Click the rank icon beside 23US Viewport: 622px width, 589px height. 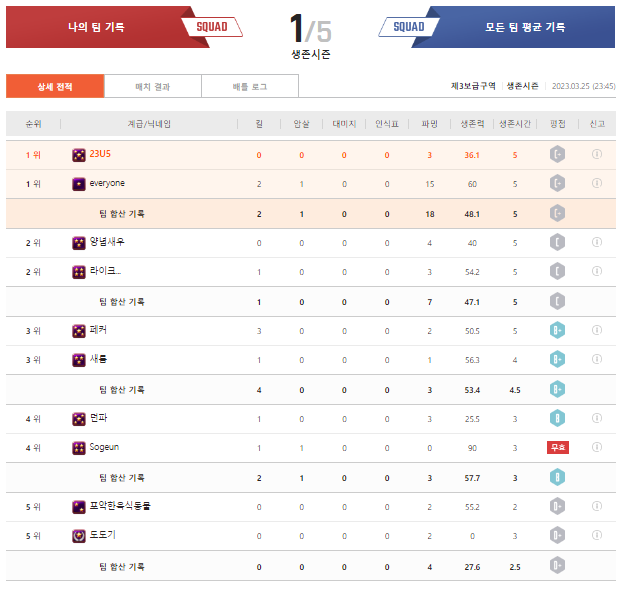[x=79, y=155]
